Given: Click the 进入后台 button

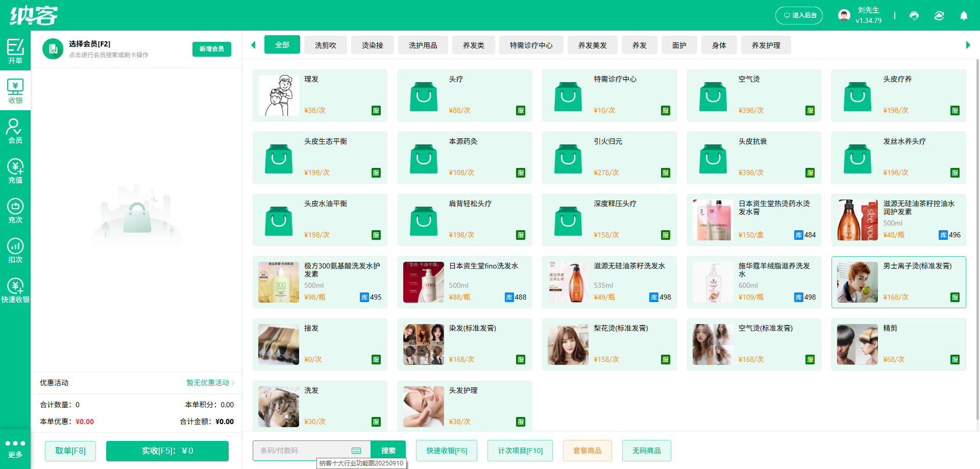Looking at the screenshot, I should tap(799, 15).
